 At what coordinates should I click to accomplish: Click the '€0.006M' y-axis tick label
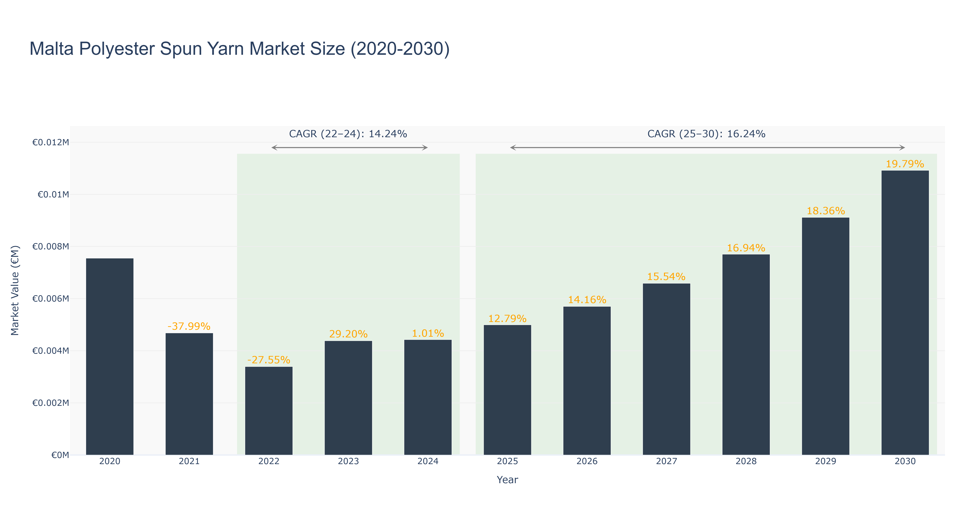click(51, 299)
